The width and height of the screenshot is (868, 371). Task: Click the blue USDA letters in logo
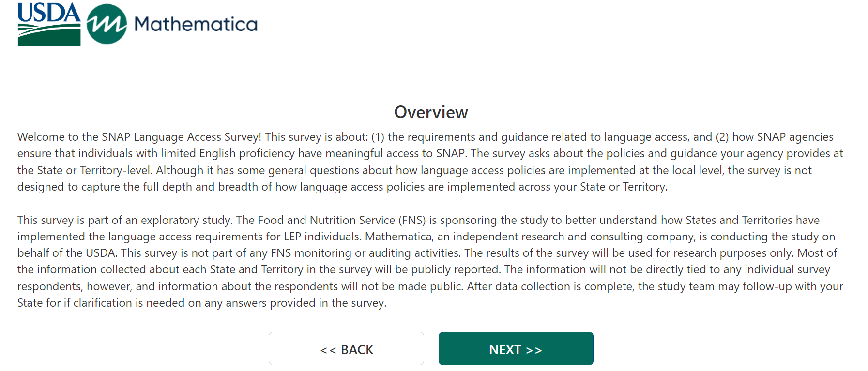click(49, 13)
